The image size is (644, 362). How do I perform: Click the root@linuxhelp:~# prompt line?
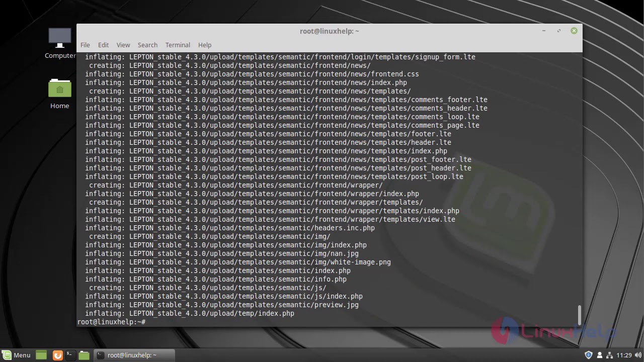click(111, 322)
